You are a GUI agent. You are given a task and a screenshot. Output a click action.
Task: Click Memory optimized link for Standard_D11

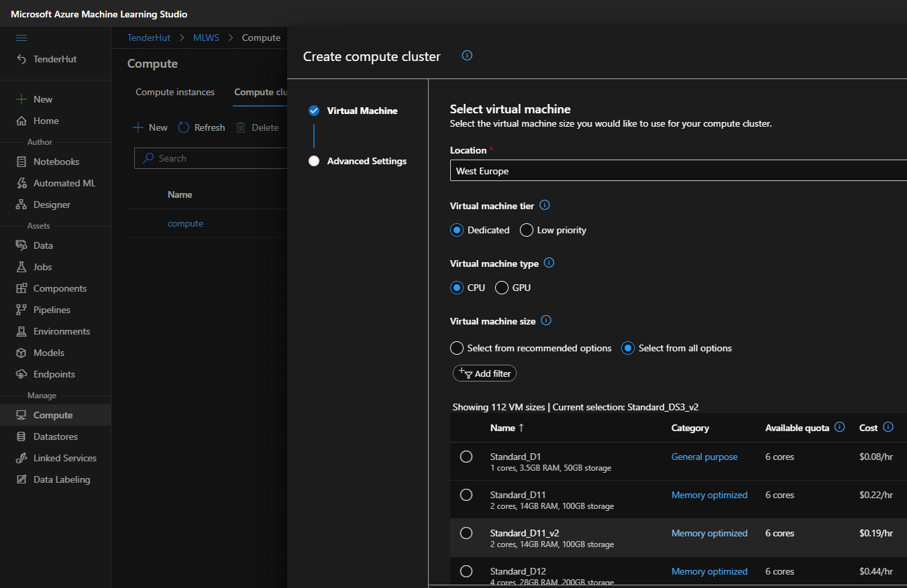[709, 495]
